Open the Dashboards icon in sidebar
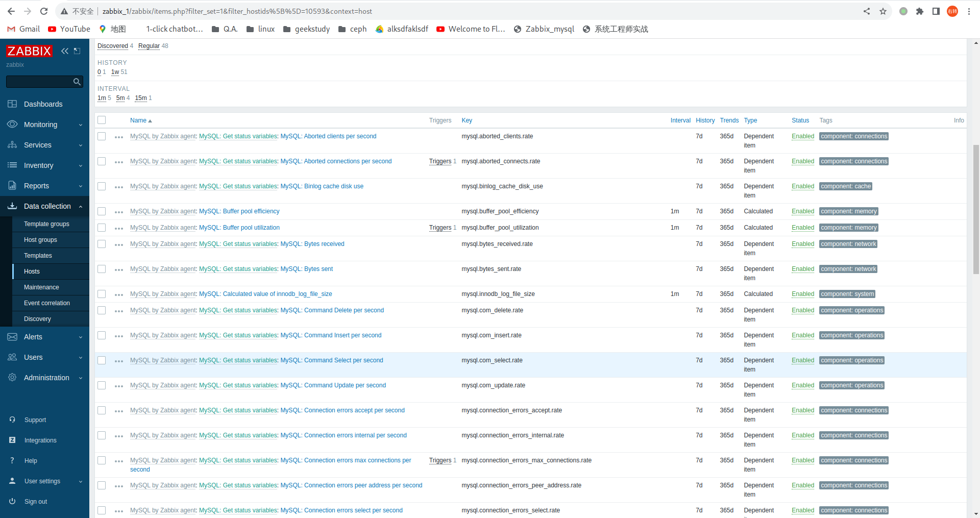Image resolution: width=980 pixels, height=518 pixels. coord(12,104)
